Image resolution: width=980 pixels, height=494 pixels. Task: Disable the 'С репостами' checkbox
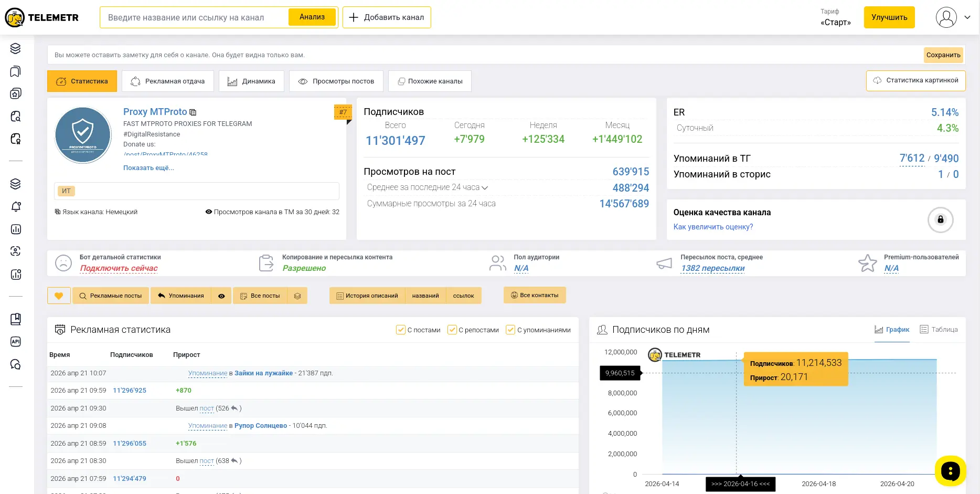point(452,330)
